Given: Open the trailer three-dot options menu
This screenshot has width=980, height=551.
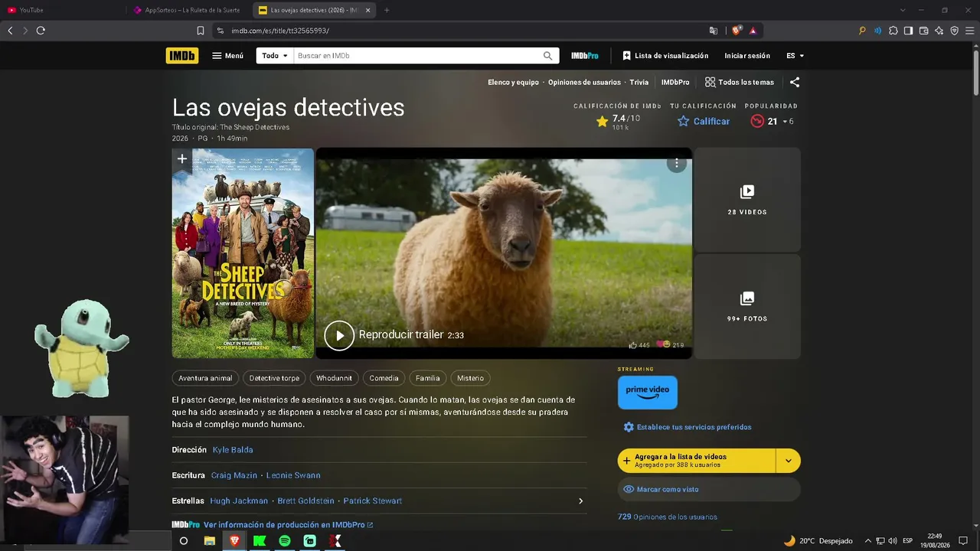Looking at the screenshot, I should pyautogui.click(x=676, y=163).
